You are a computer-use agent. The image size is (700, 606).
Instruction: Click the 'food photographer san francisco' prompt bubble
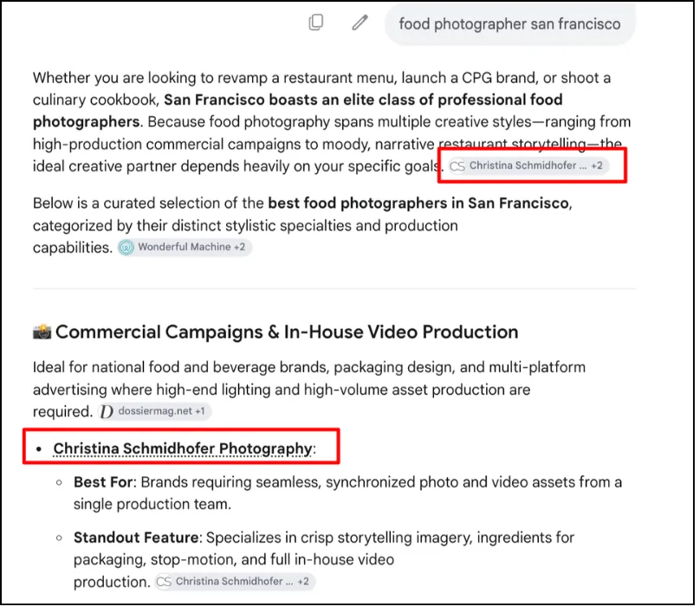[509, 23]
